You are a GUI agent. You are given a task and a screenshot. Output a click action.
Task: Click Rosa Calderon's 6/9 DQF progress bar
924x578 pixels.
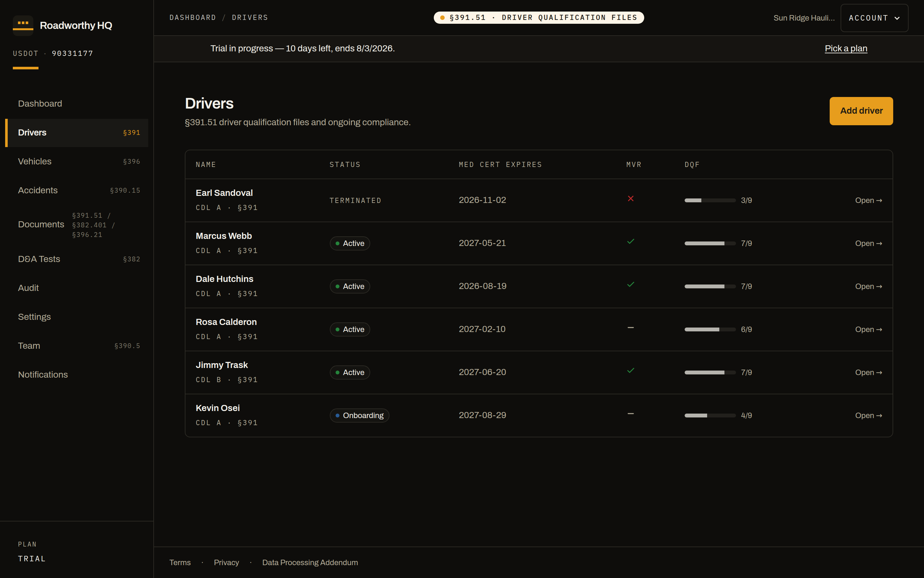[x=710, y=329]
